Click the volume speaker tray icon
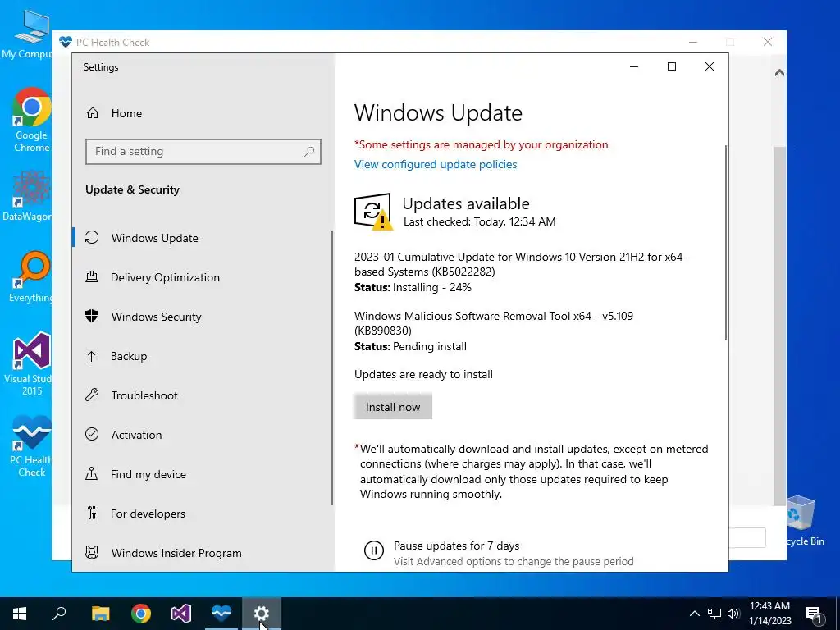840x630 pixels. click(x=733, y=614)
